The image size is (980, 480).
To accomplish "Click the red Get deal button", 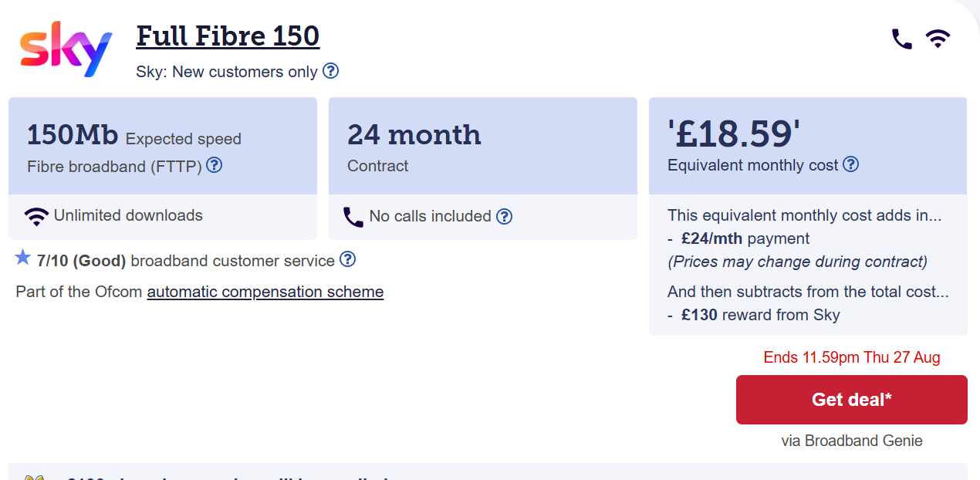I will point(852,400).
